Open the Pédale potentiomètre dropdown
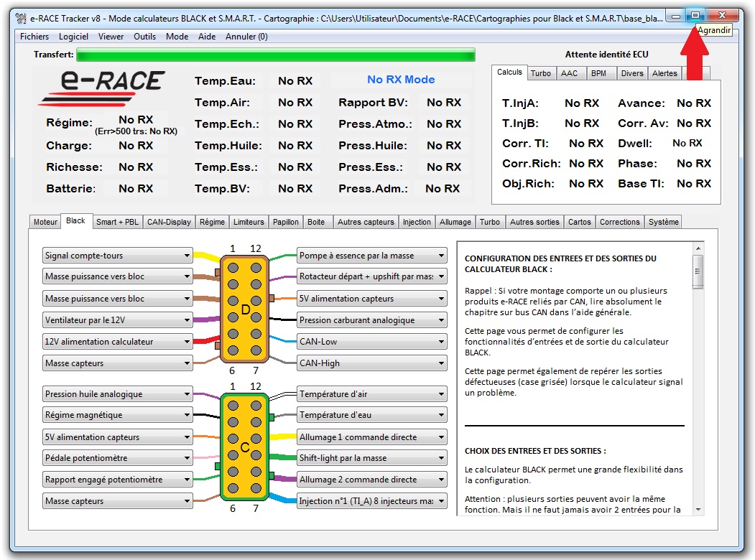 (x=187, y=458)
